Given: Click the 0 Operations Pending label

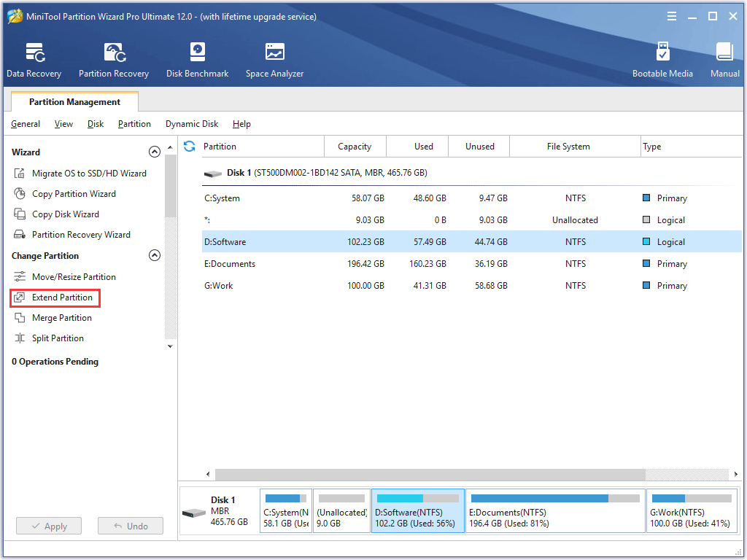Looking at the screenshot, I should pos(55,362).
